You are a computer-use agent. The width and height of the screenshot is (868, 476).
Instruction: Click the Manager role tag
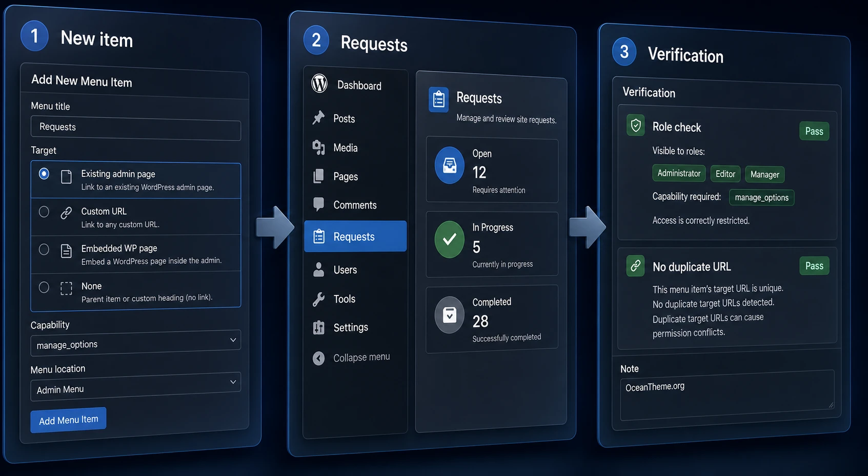pyautogui.click(x=764, y=174)
